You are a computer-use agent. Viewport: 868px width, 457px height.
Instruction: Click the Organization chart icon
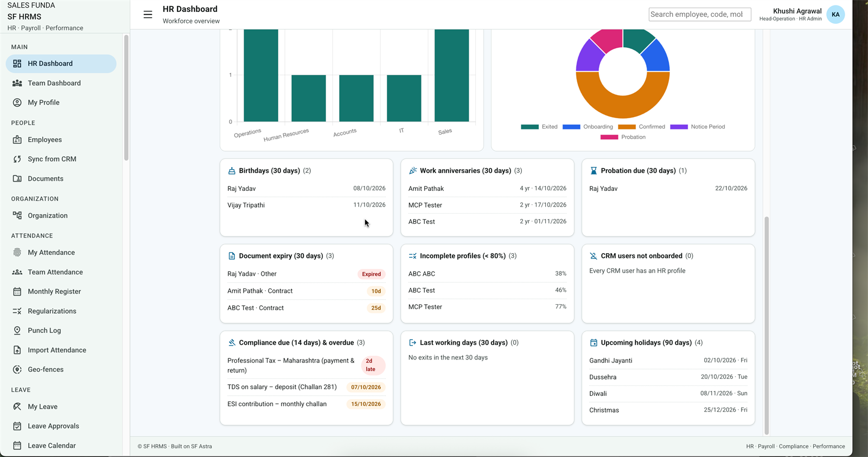[x=17, y=216]
